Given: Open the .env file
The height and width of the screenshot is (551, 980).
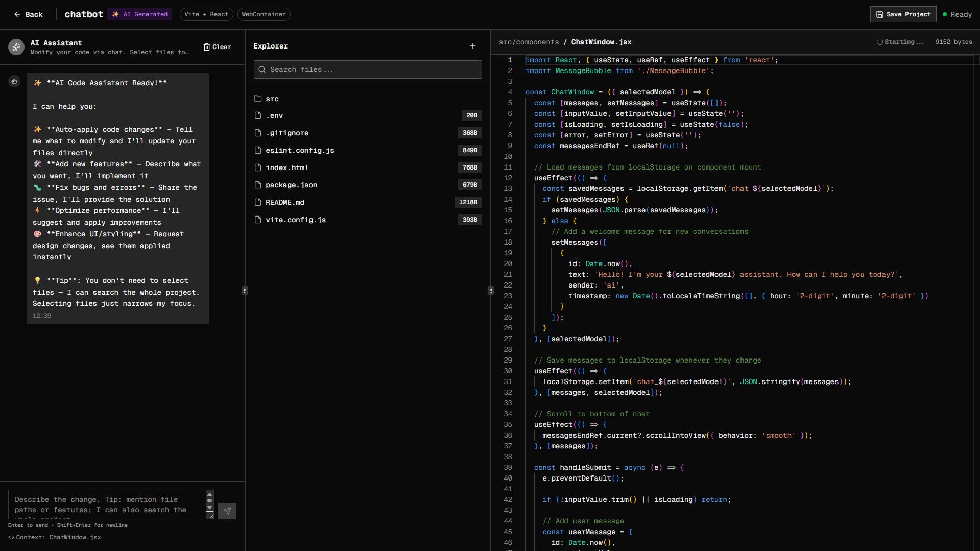Looking at the screenshot, I should (x=274, y=116).
